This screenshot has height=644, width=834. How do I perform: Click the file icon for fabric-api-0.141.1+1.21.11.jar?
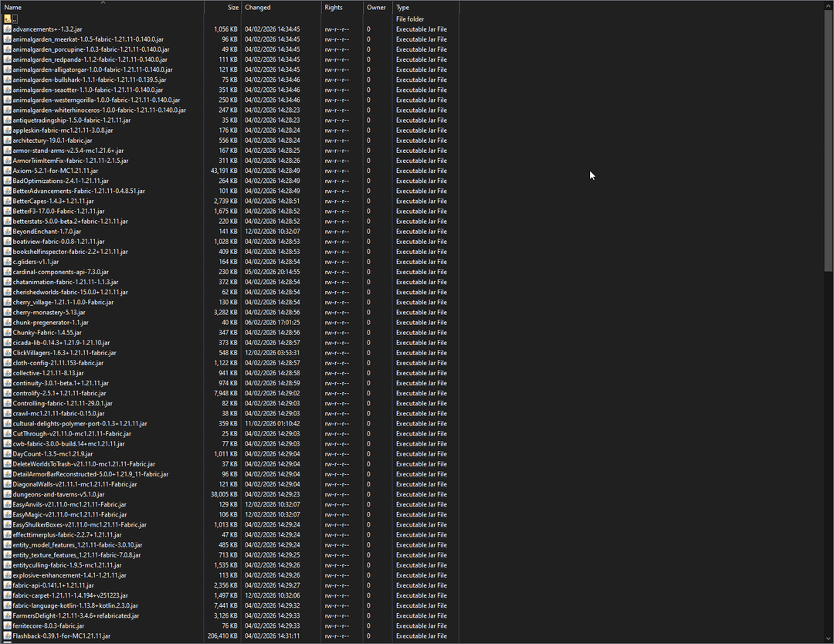(8, 585)
